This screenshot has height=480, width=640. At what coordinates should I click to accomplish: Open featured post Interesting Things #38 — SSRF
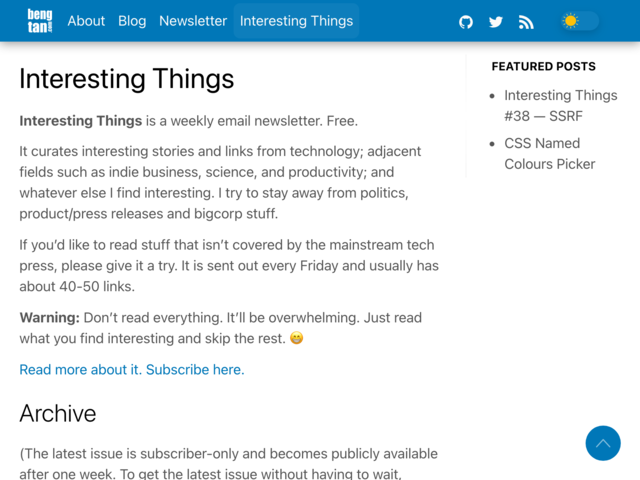pyautogui.click(x=561, y=106)
